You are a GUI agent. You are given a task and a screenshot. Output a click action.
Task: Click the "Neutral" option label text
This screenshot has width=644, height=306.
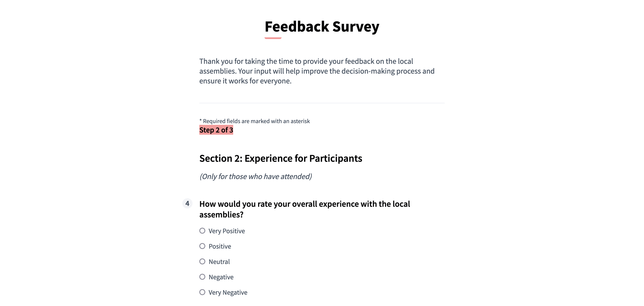pyautogui.click(x=219, y=262)
